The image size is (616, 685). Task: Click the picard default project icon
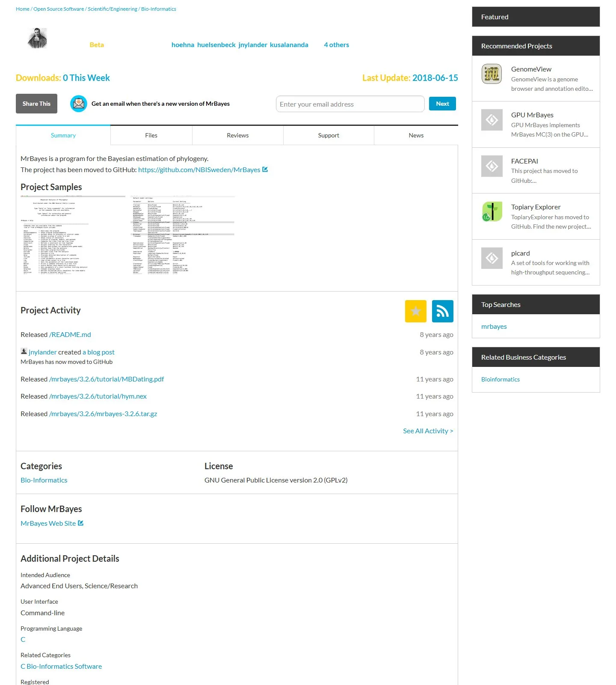point(492,258)
